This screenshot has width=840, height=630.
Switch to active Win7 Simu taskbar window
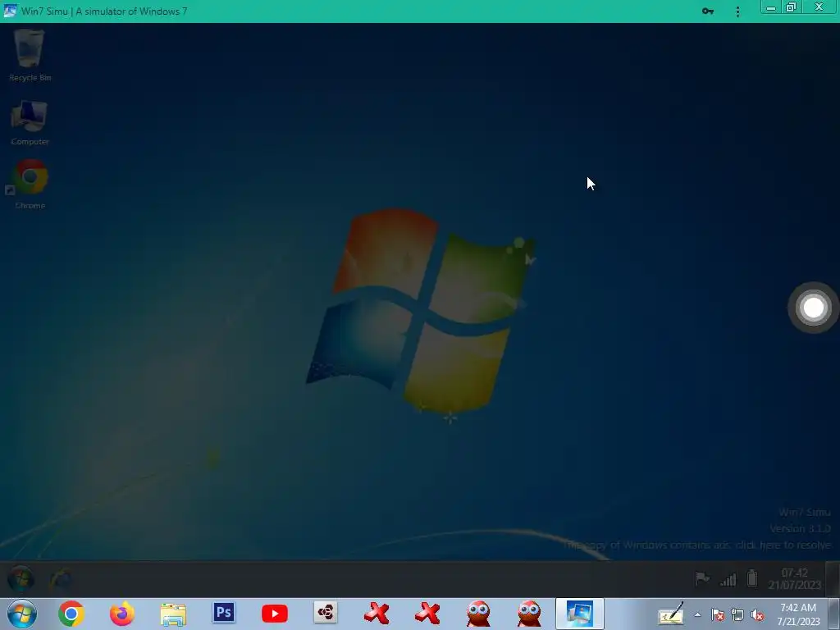click(x=580, y=614)
